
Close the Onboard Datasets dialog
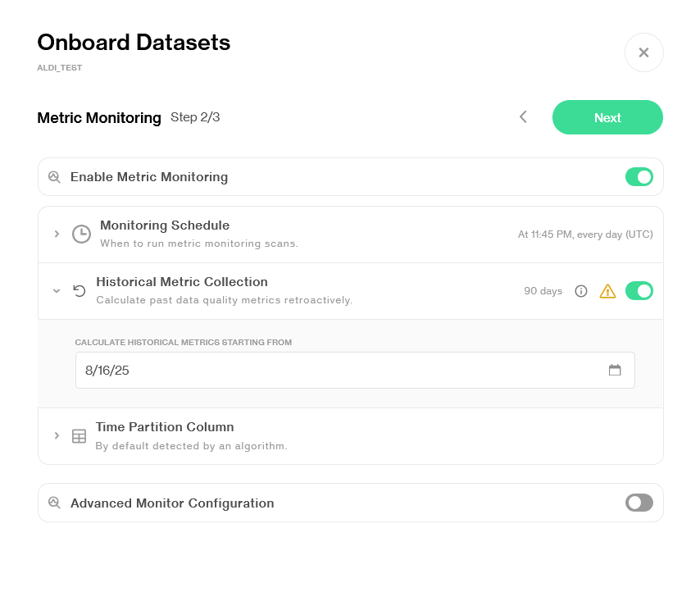click(x=643, y=52)
